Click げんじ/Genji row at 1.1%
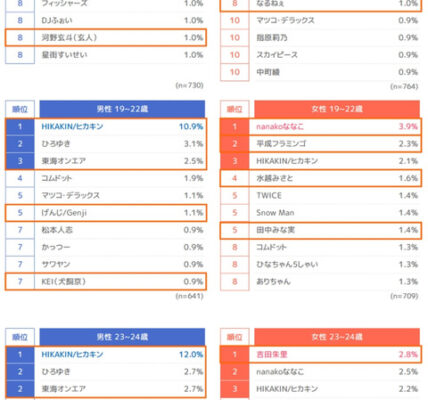The image size is (428, 400). [x=106, y=213]
